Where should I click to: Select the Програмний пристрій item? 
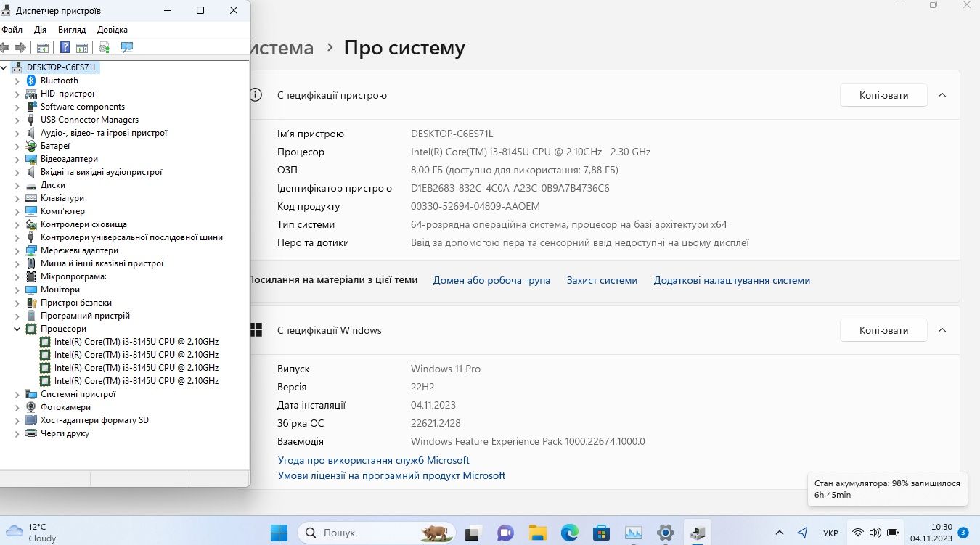[85, 316]
